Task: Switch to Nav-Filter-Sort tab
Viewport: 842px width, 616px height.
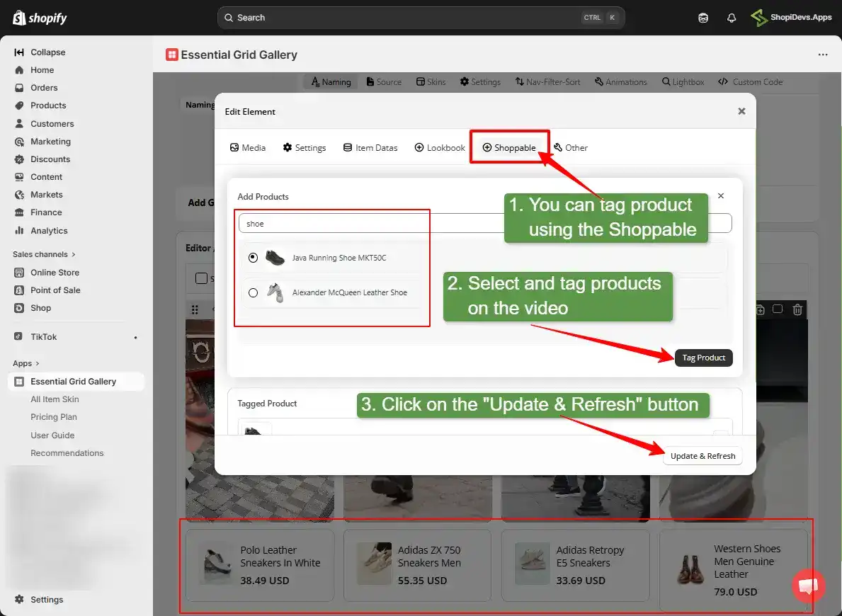Action: click(547, 81)
